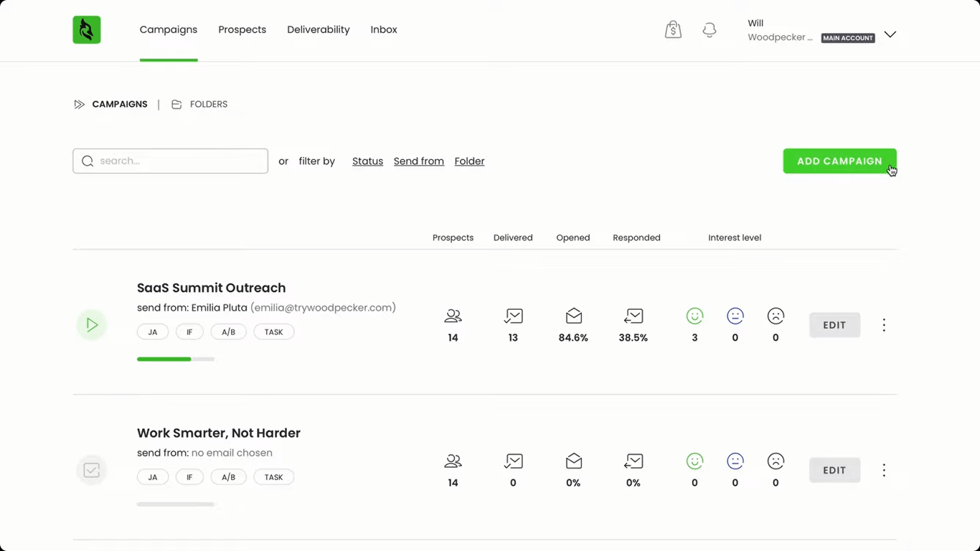Screen dimensions: 980x551
Task: Open the Status filter dropdown
Action: pos(367,161)
